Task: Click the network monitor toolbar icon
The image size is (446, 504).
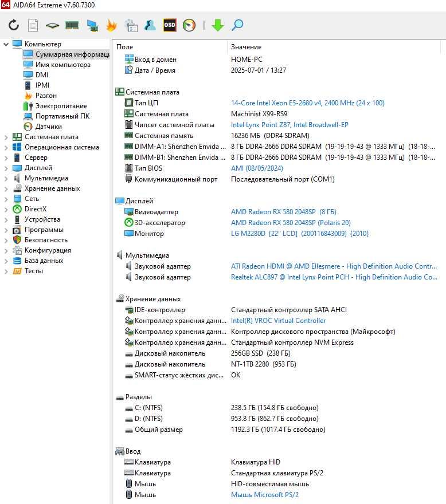Action: (x=92, y=25)
